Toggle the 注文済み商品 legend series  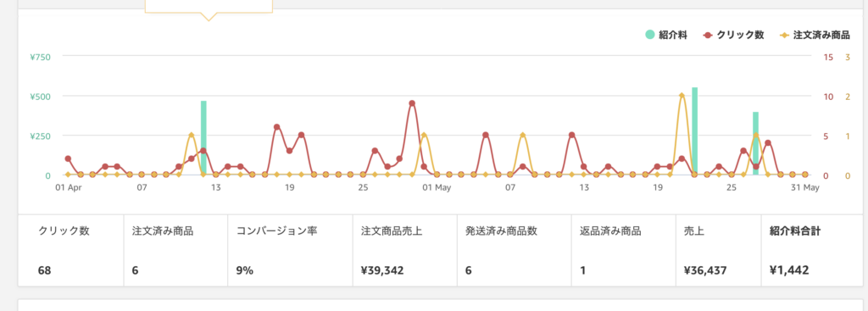pyautogui.click(x=815, y=35)
